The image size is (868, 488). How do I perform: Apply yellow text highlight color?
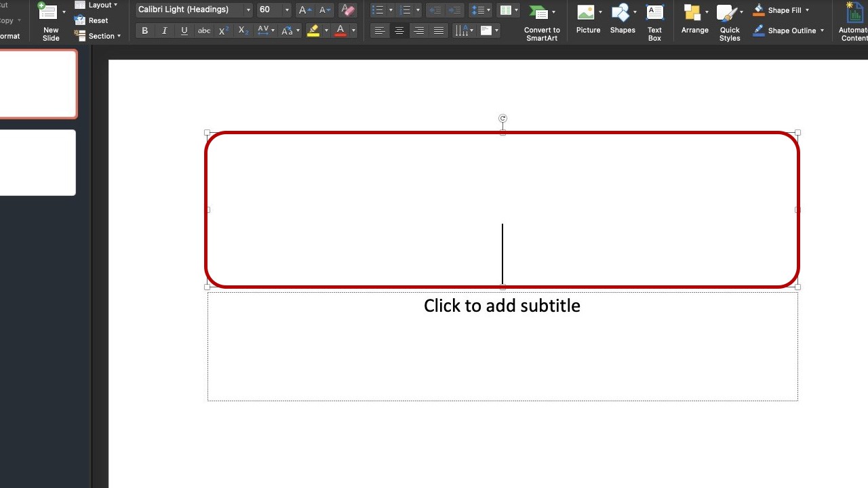[x=313, y=30]
